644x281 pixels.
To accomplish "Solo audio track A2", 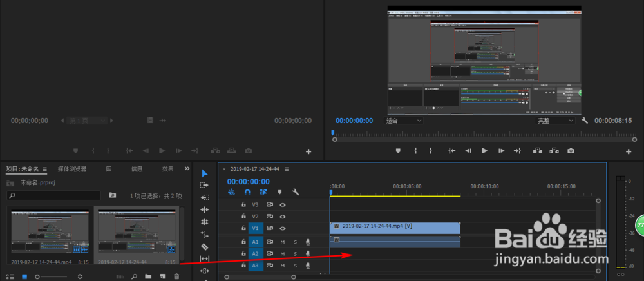I will [295, 254].
